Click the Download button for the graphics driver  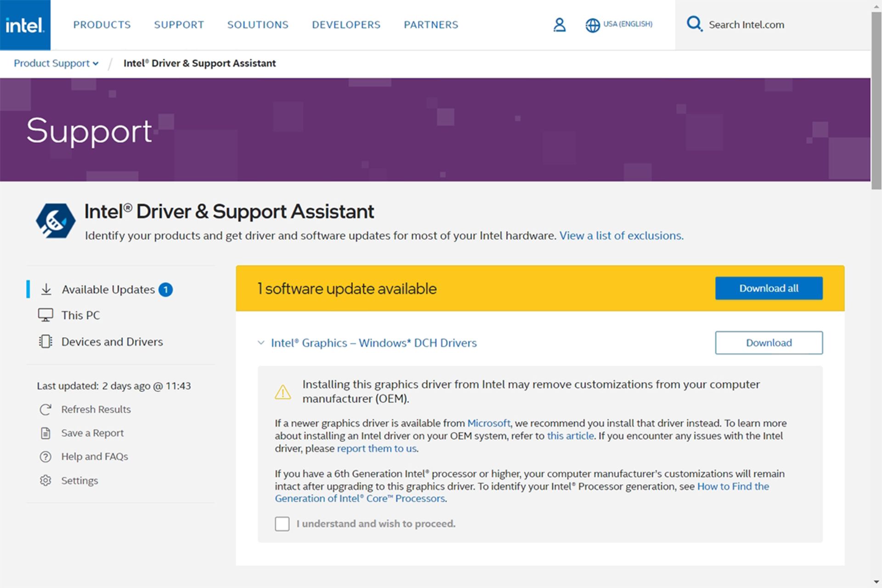tap(769, 343)
